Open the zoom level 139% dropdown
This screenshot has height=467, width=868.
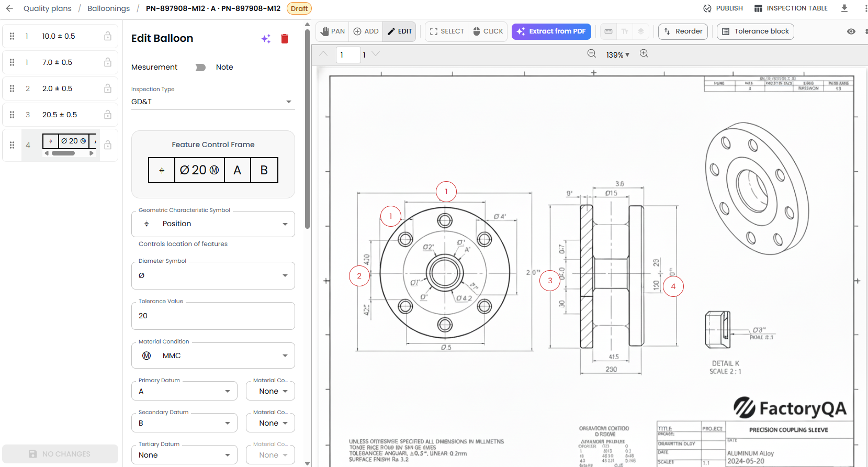(618, 54)
